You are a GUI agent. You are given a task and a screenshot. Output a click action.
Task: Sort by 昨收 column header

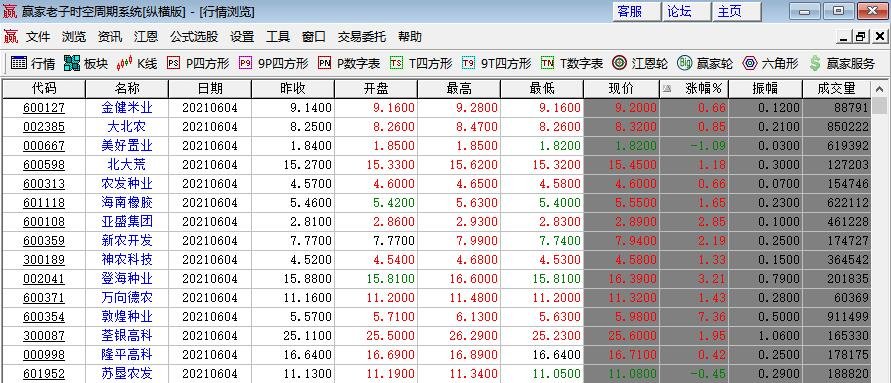(293, 89)
